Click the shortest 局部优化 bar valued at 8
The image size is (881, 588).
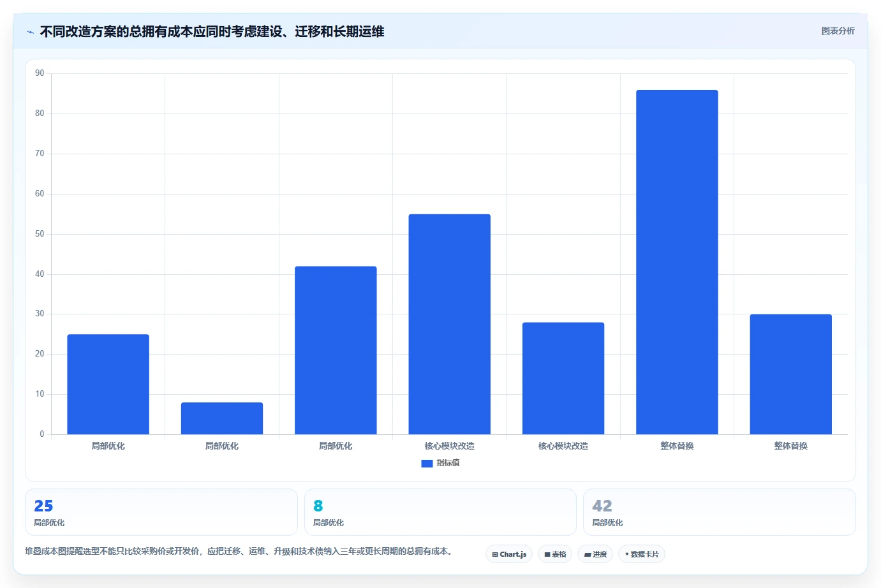pos(222,418)
